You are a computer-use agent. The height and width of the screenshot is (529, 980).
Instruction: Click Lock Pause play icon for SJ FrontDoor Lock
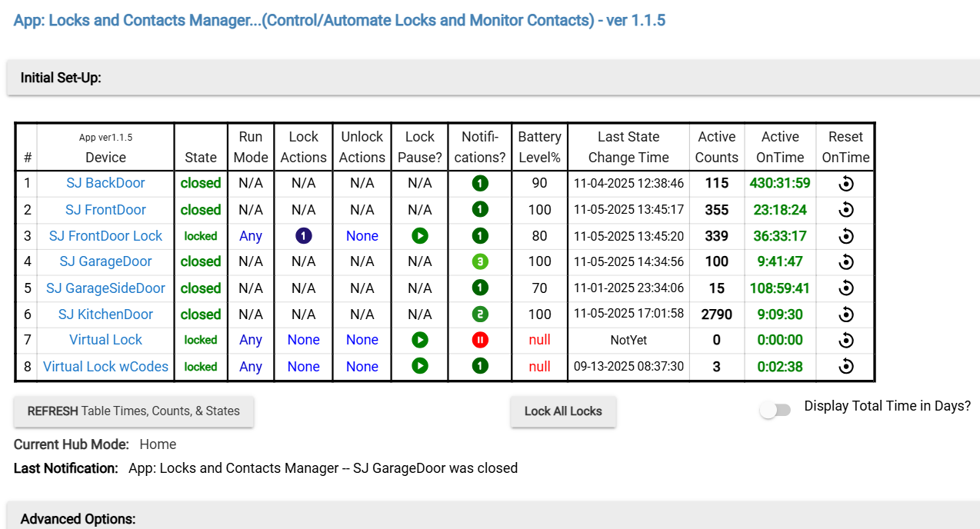[x=419, y=236]
